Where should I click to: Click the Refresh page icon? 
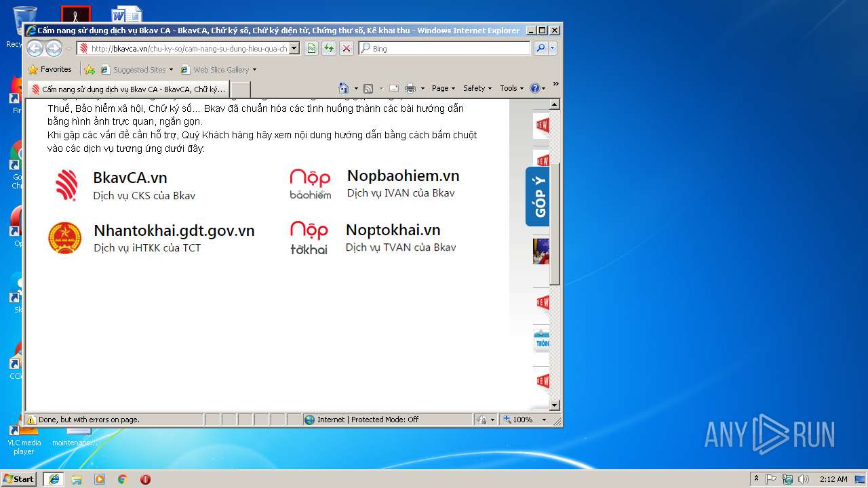tap(329, 48)
